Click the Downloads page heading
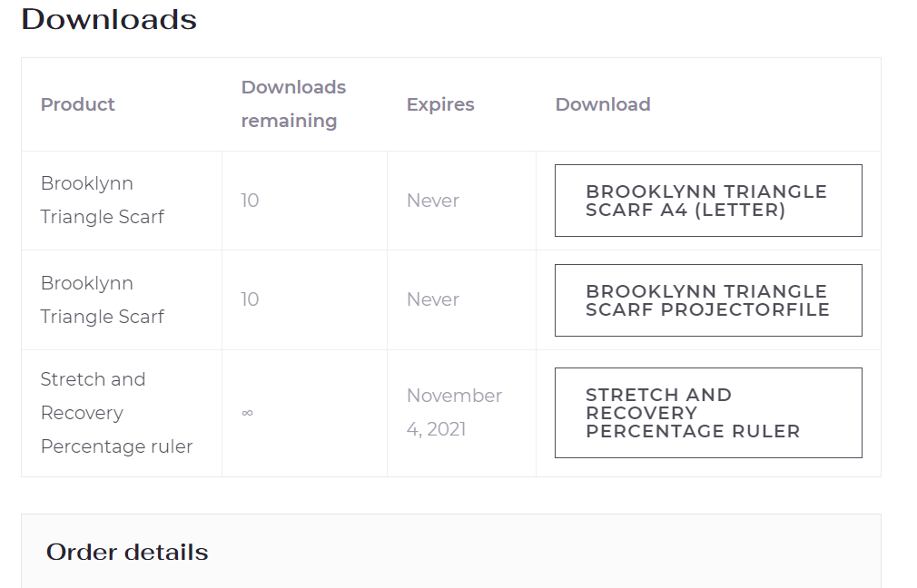 tap(109, 19)
